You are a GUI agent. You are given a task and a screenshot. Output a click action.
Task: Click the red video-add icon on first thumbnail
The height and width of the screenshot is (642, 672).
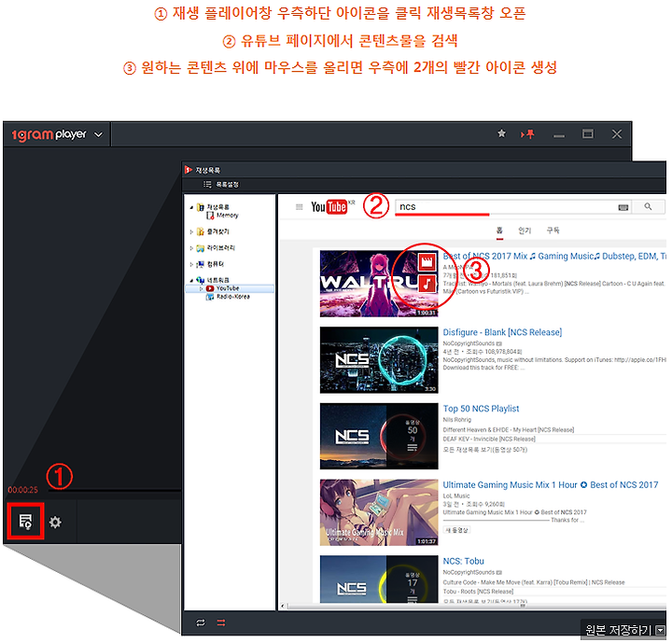point(427,262)
